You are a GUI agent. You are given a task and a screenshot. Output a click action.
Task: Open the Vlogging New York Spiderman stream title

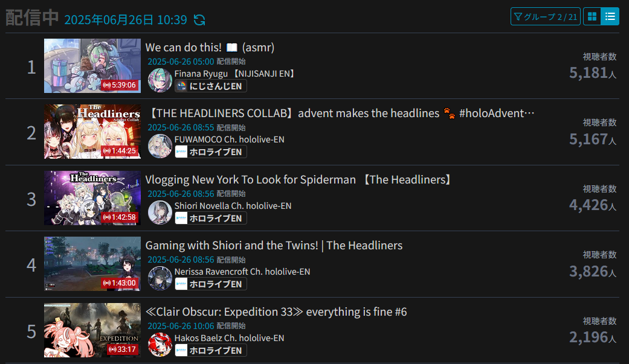click(299, 180)
